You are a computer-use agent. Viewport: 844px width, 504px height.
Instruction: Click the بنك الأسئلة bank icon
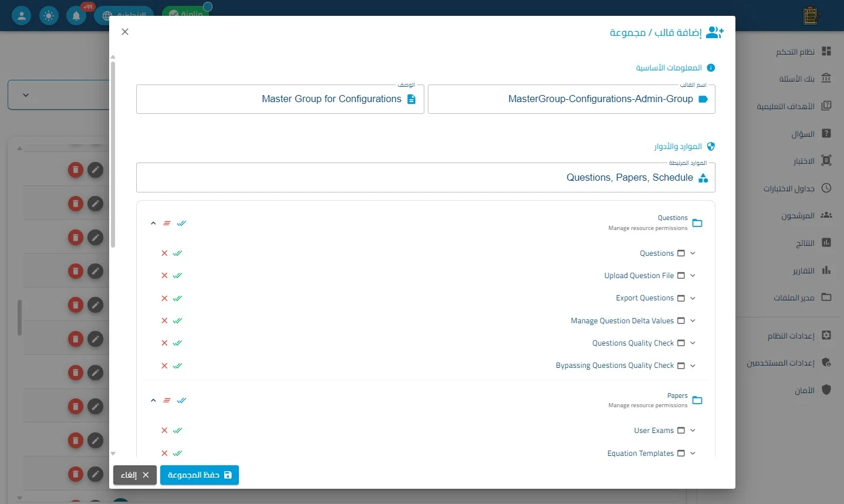[x=826, y=78]
